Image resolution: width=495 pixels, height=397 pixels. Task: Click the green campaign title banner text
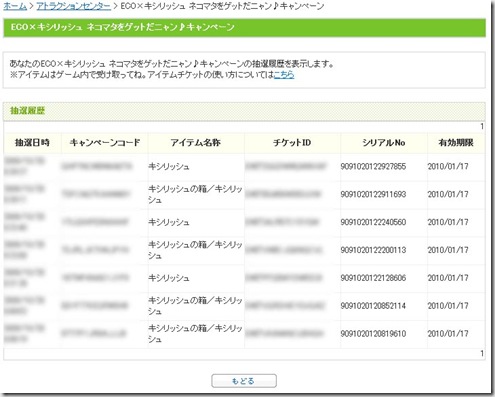(122, 27)
